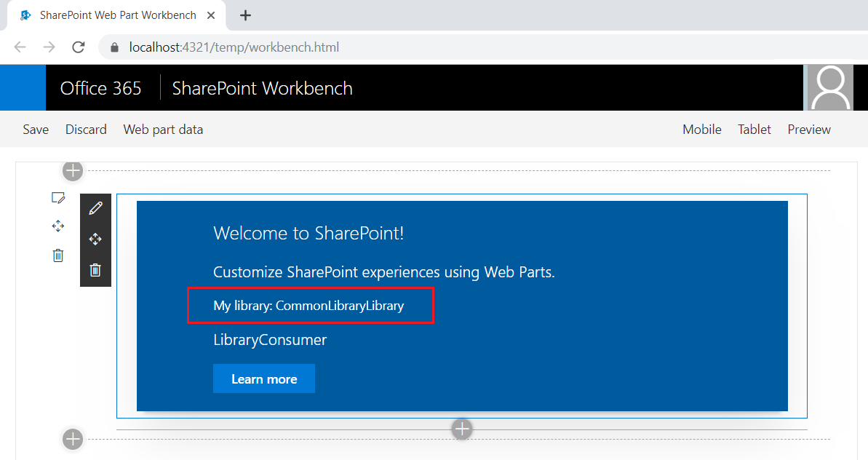Delete the section using trash icon

58,255
